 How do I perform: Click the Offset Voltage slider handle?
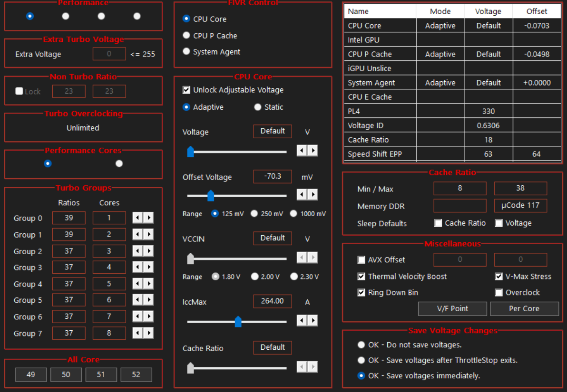point(211,195)
